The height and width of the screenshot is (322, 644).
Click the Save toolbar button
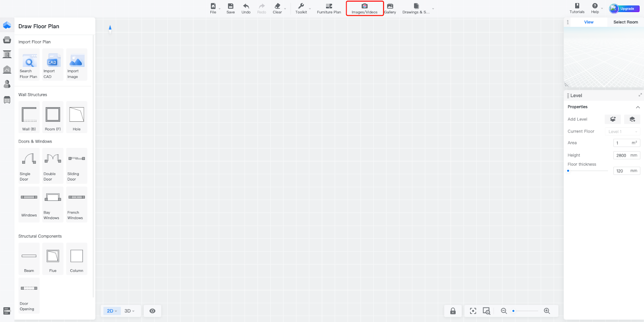click(x=231, y=8)
